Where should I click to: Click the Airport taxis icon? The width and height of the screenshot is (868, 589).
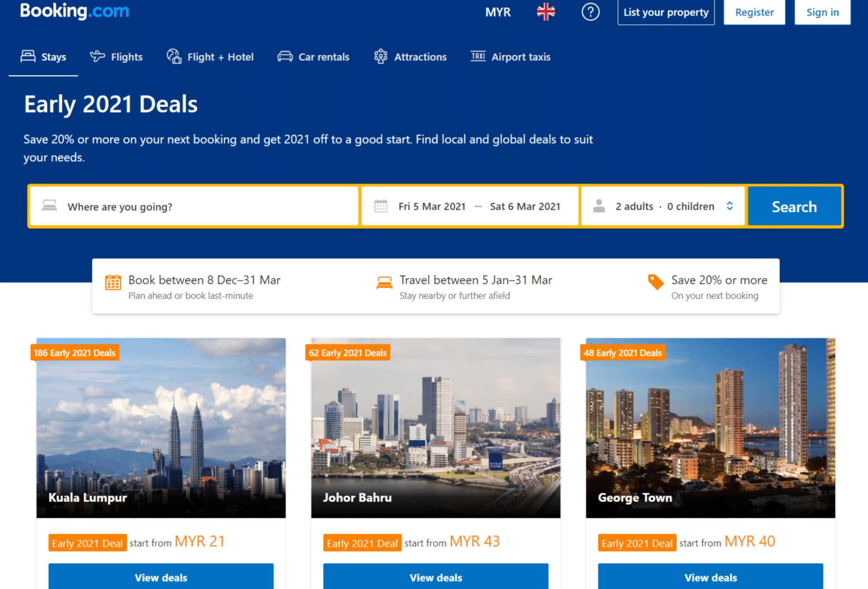[x=476, y=57]
